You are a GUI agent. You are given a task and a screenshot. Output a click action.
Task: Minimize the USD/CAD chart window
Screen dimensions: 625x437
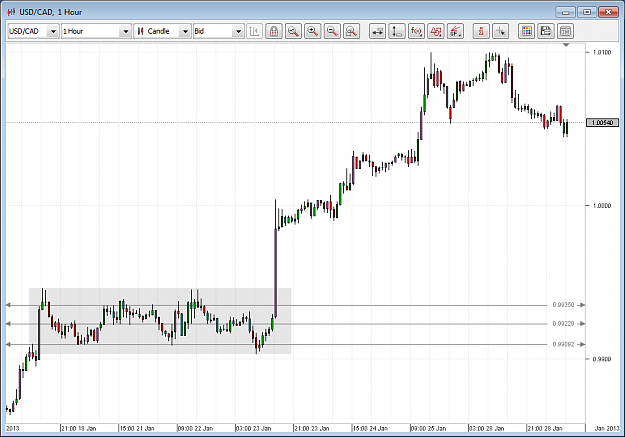(x=566, y=12)
